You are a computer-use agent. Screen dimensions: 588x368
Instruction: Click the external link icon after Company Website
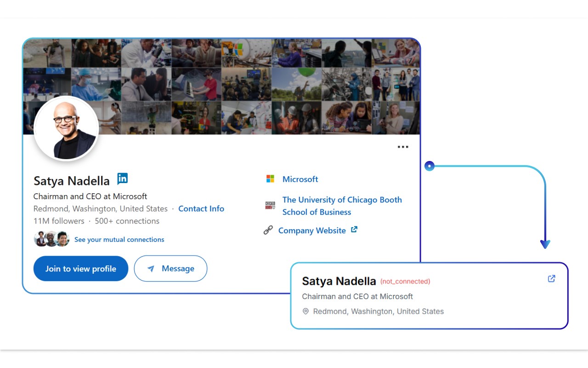coord(354,230)
